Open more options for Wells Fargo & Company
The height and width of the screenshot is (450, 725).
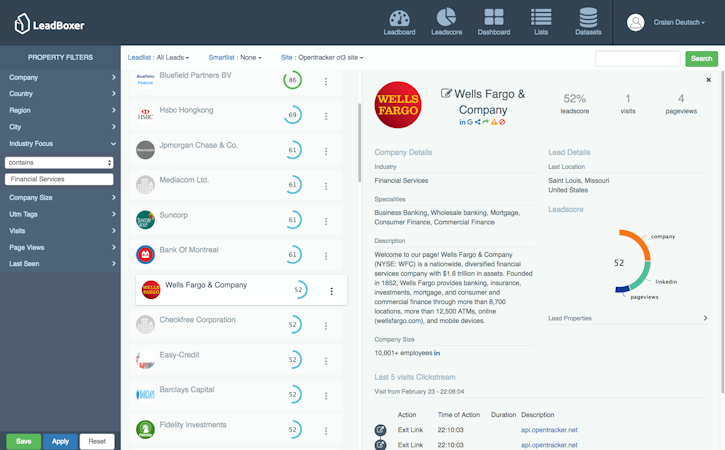click(332, 291)
